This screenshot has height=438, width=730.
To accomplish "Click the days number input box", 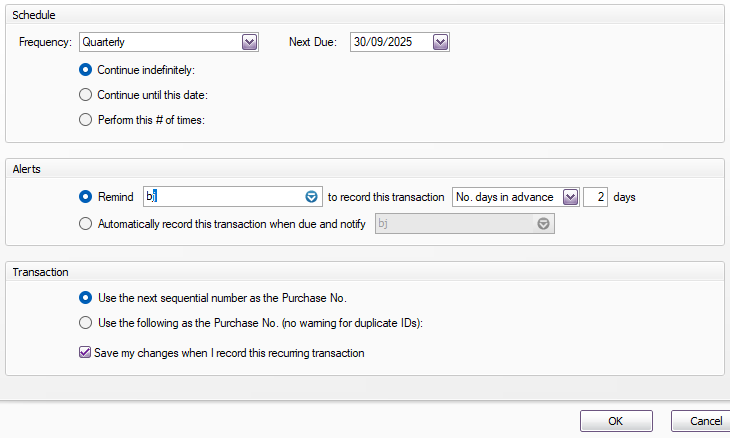I will click(595, 197).
